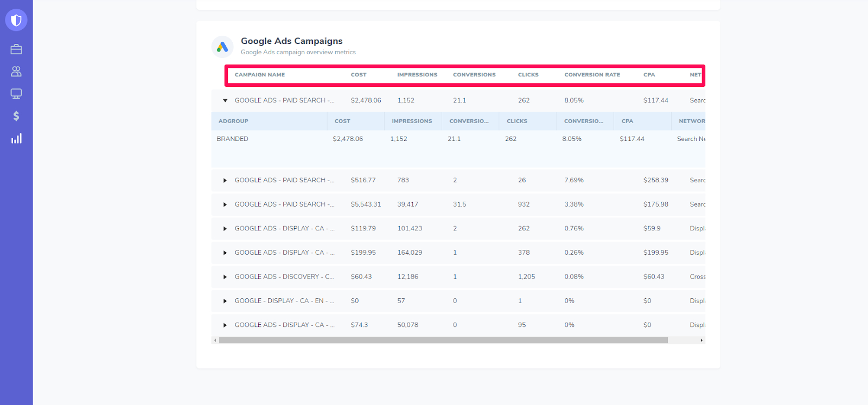This screenshot has width=868, height=405.
Task: Sort by Impressions column header
Action: (x=417, y=75)
